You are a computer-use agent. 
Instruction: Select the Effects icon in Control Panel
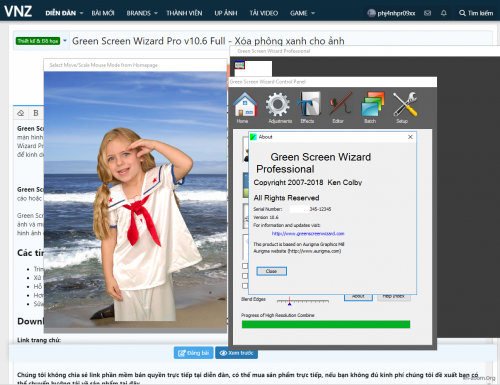click(x=308, y=107)
